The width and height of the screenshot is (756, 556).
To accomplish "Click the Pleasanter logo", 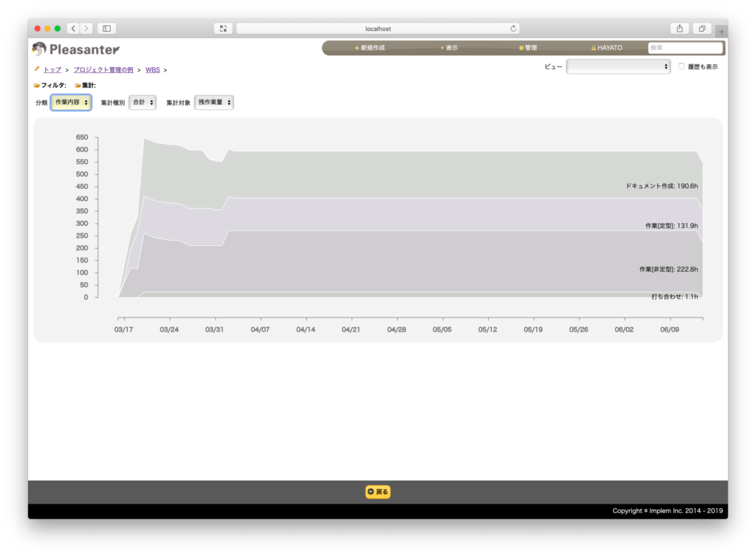I will click(76, 49).
